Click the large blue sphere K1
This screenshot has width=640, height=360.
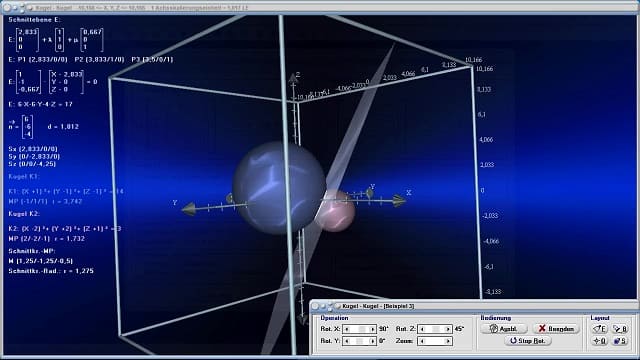(279, 187)
